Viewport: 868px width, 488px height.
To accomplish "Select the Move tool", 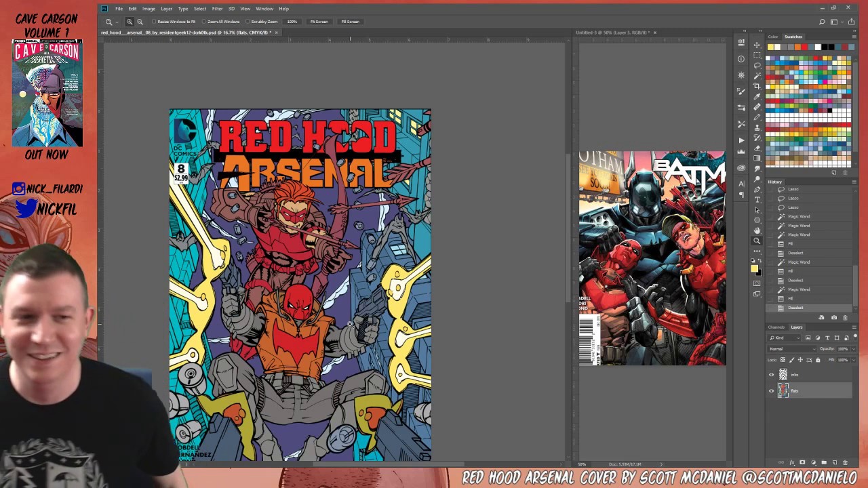I will (757, 45).
